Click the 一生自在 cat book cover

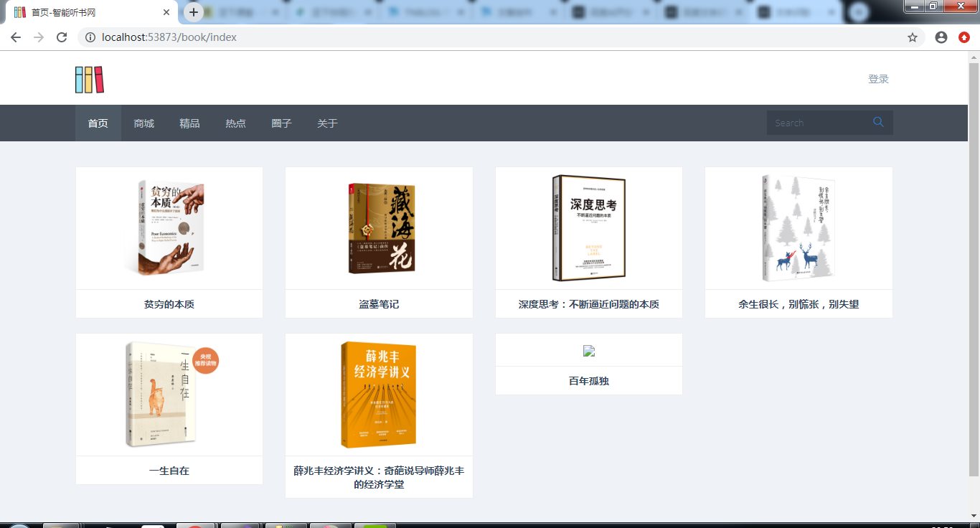pyautogui.click(x=171, y=394)
